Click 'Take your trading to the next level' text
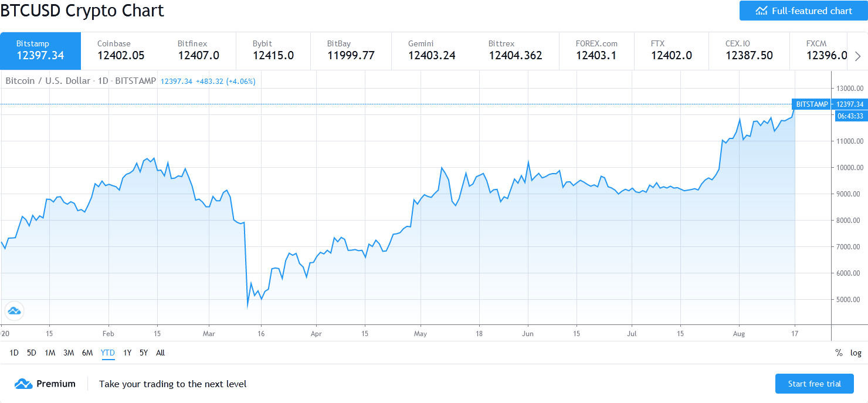This screenshot has width=868, height=403. click(x=172, y=384)
